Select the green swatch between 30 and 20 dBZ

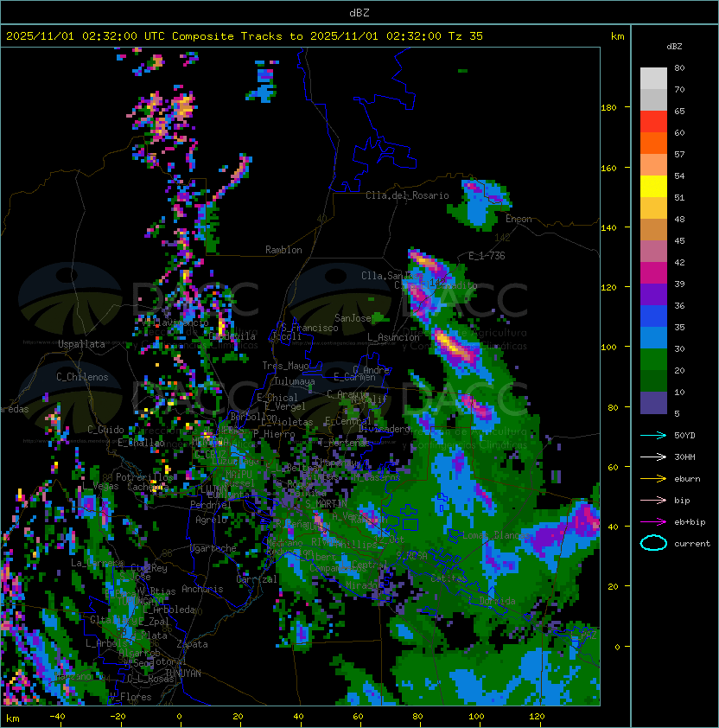(653, 360)
